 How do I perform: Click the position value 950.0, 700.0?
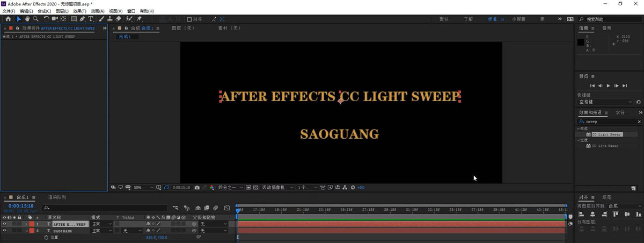pos(157,237)
